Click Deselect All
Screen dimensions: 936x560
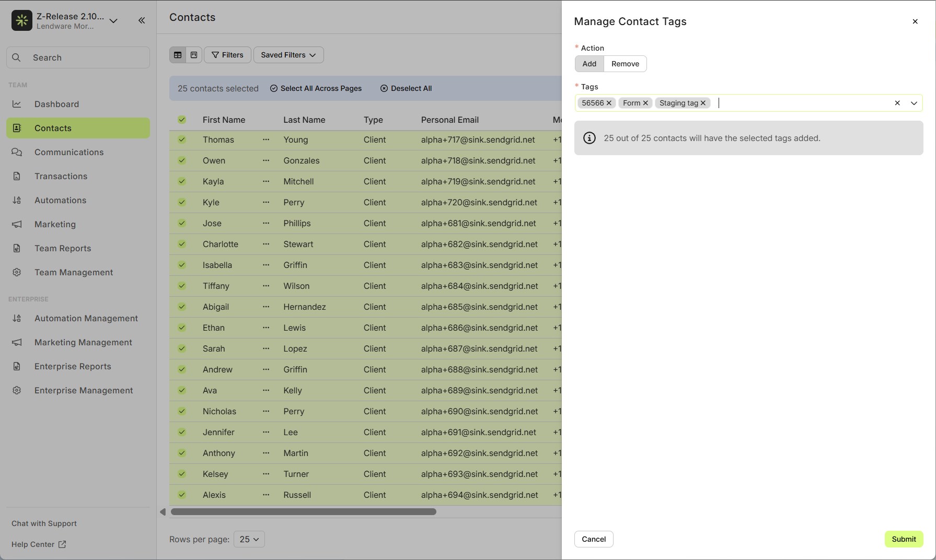[x=406, y=88]
